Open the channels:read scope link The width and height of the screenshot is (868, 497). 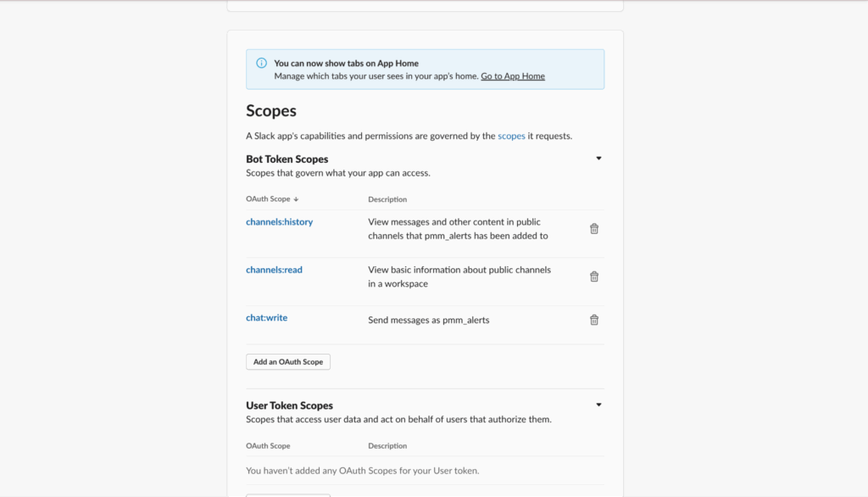tap(274, 270)
